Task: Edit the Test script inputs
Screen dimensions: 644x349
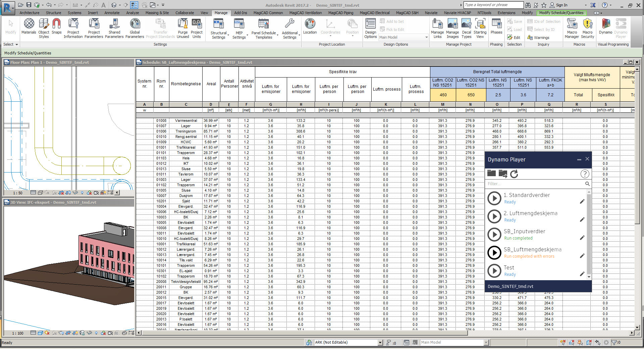Action: pyautogui.click(x=582, y=274)
